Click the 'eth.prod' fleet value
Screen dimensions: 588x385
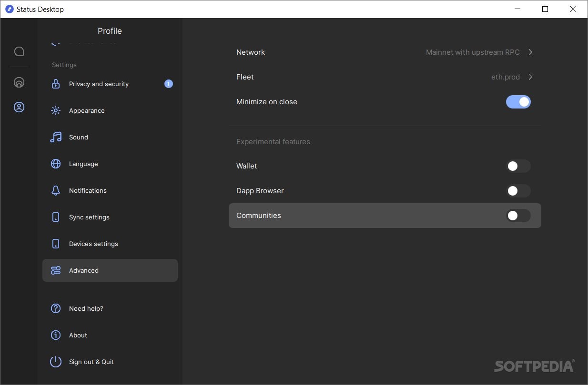[506, 77]
